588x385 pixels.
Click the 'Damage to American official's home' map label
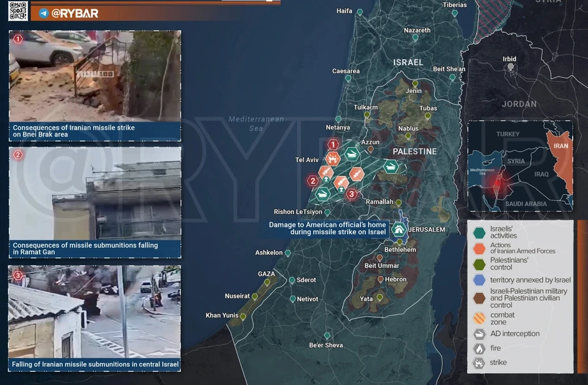(x=327, y=228)
